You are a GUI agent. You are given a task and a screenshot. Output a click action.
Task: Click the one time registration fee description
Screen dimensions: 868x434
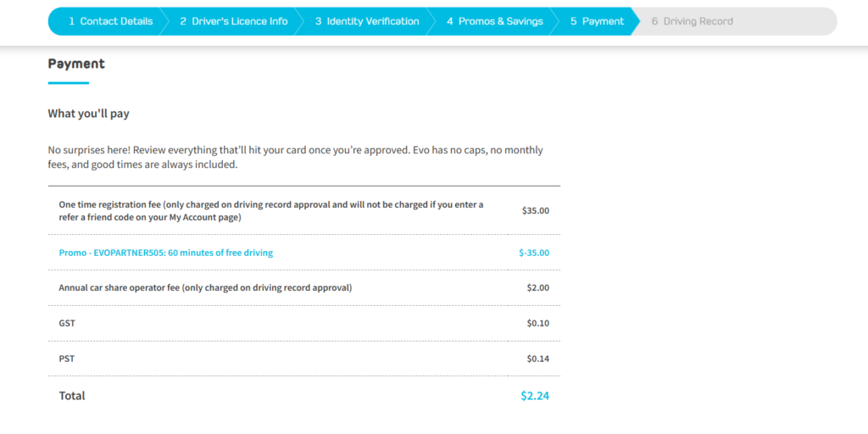(x=271, y=211)
